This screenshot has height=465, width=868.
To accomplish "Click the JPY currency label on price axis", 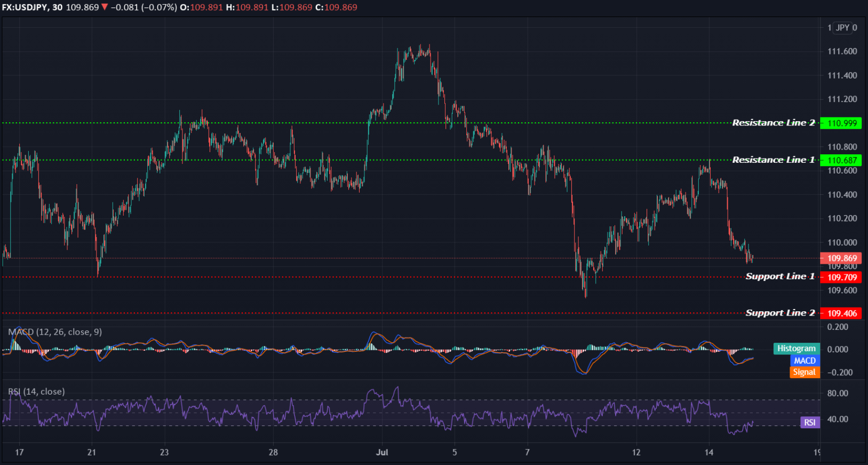I will [842, 28].
